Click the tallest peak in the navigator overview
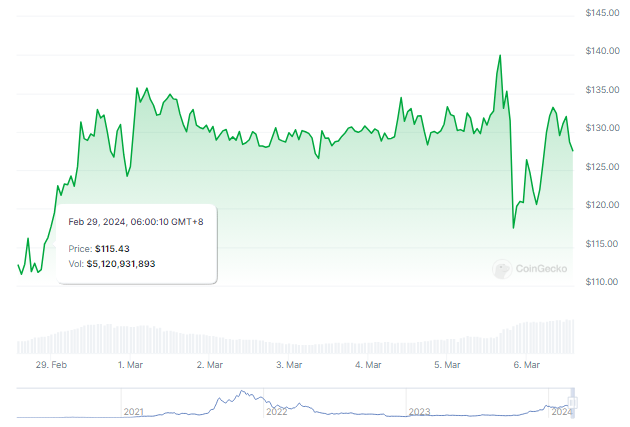 point(240,391)
